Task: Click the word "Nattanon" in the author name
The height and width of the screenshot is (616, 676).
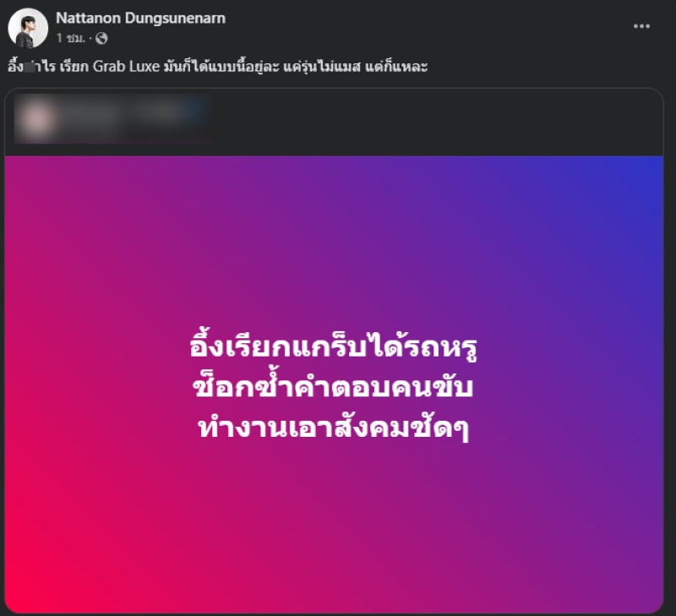Action: pyautogui.click(x=89, y=18)
